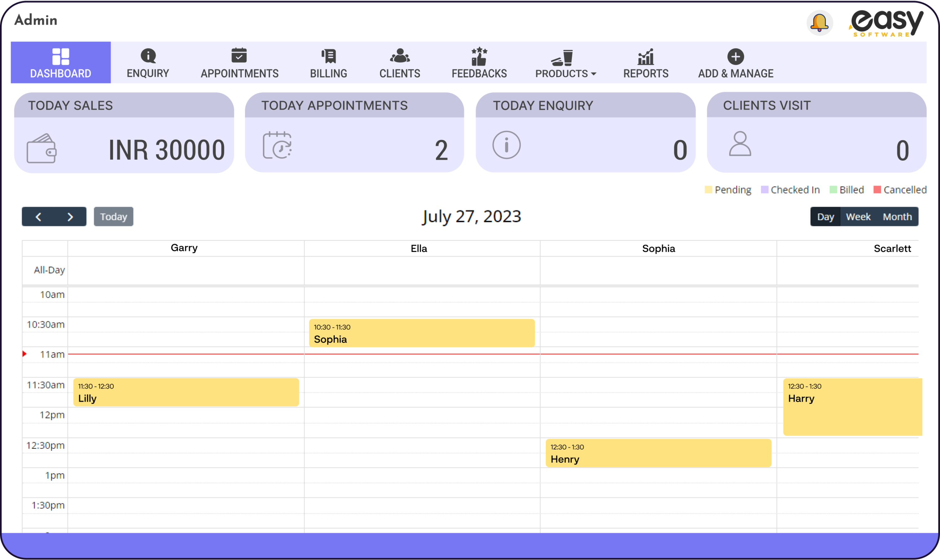Open the Enquiry section icon
Viewport: 940px width, 560px height.
click(148, 55)
